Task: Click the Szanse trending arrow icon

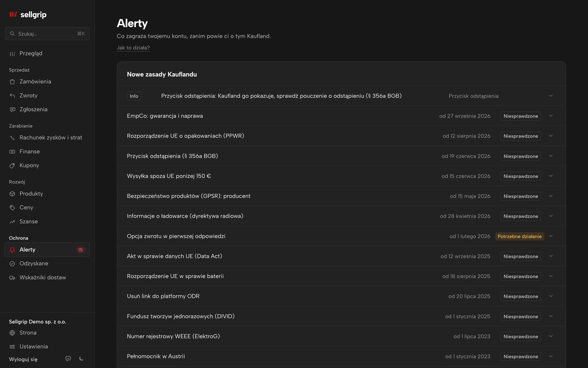Action: 12,222
